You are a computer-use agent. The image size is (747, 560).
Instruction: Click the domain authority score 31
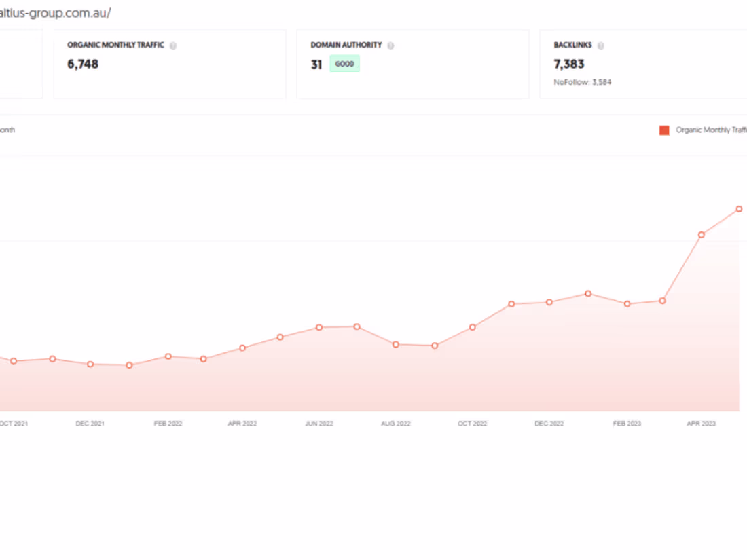click(x=316, y=65)
